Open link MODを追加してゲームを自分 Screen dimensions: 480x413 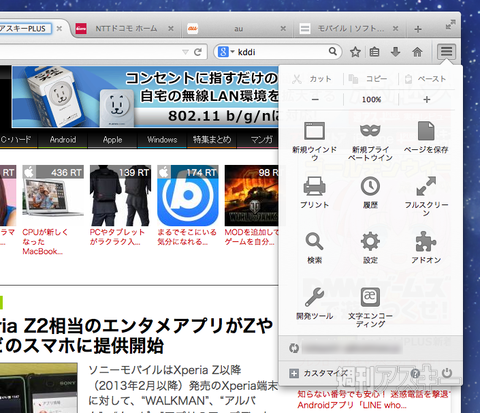pyautogui.click(x=252, y=237)
